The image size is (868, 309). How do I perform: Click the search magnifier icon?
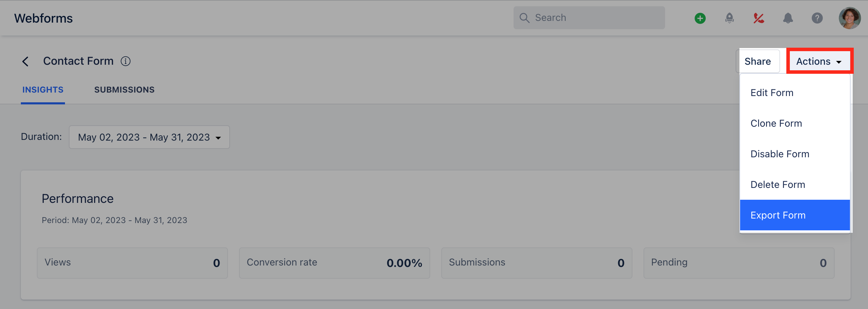tap(524, 18)
